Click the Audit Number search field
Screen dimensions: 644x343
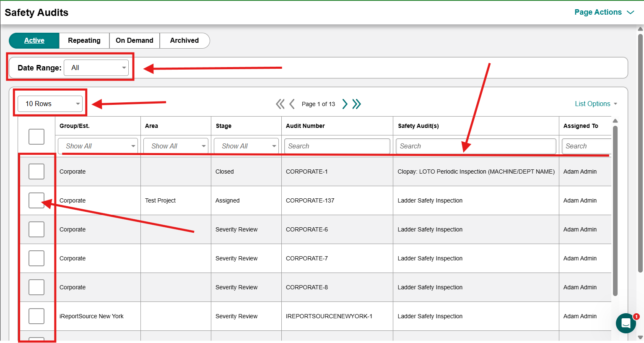coord(337,146)
